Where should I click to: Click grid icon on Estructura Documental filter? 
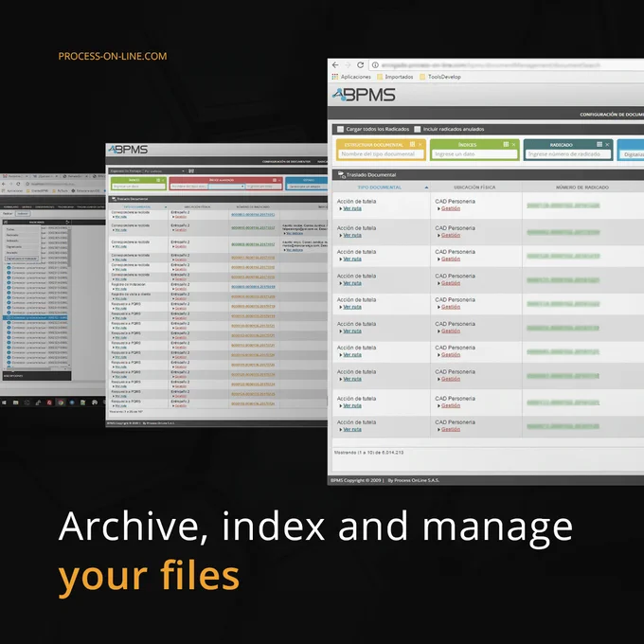(412, 144)
